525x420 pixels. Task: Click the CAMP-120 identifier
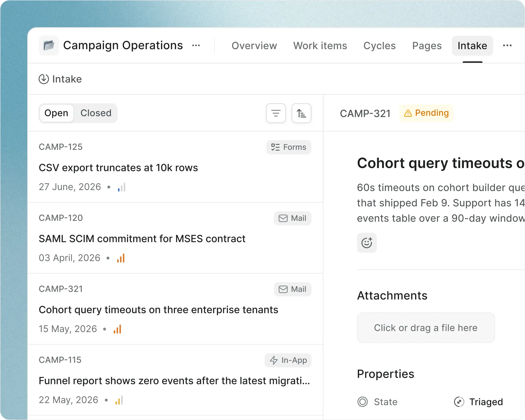click(x=61, y=218)
